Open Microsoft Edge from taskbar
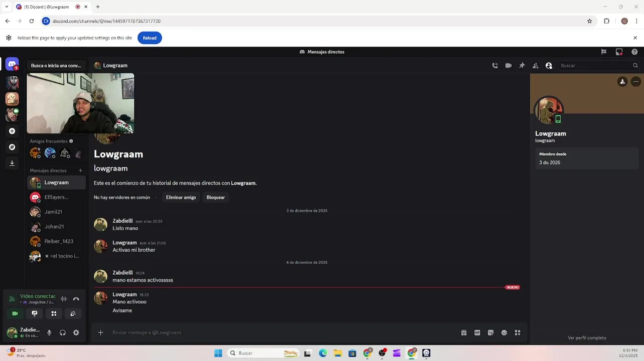The width and height of the screenshot is (644, 361). pos(323,353)
